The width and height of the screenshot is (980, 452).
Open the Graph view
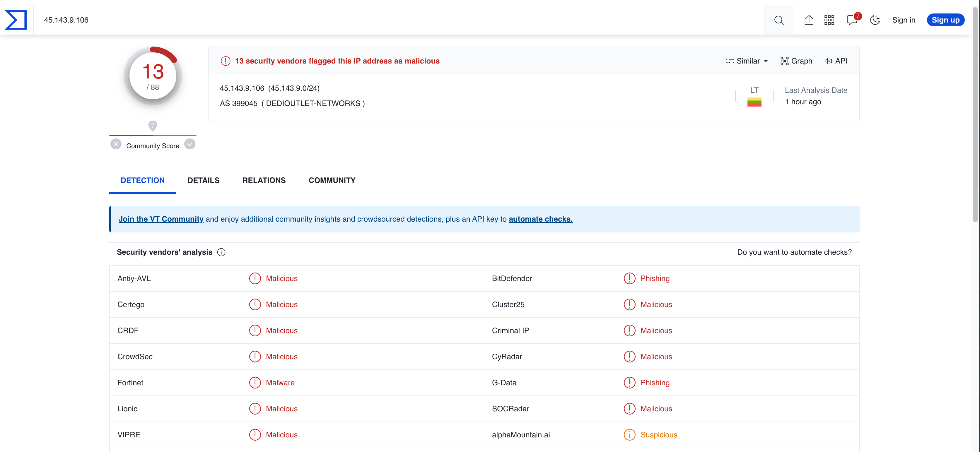(796, 61)
